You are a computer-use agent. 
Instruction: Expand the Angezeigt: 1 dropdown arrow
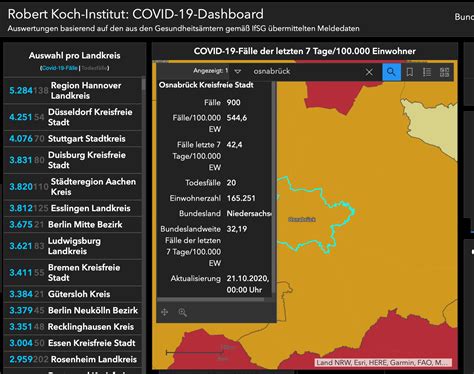(237, 71)
